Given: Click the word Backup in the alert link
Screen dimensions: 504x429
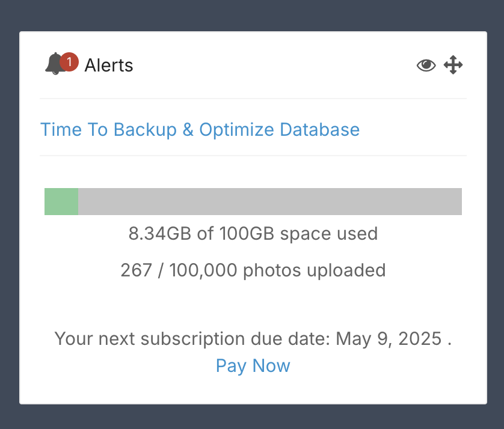Looking at the screenshot, I should [x=146, y=130].
